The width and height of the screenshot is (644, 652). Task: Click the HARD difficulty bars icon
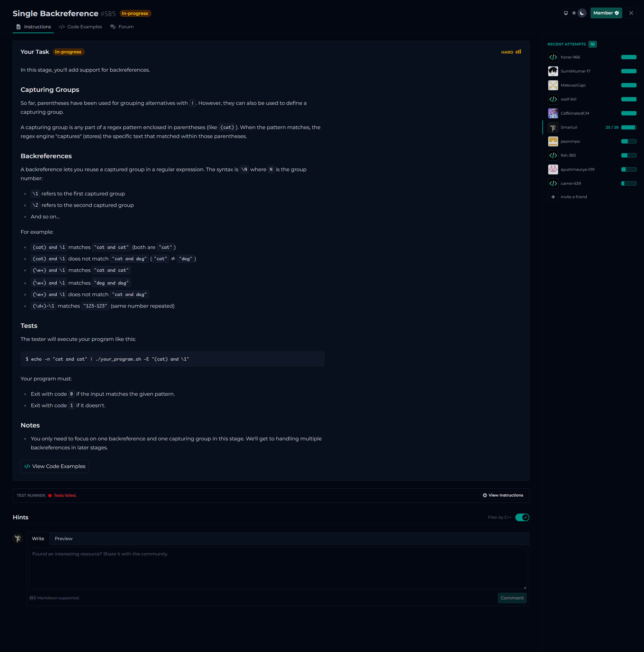[x=518, y=52]
